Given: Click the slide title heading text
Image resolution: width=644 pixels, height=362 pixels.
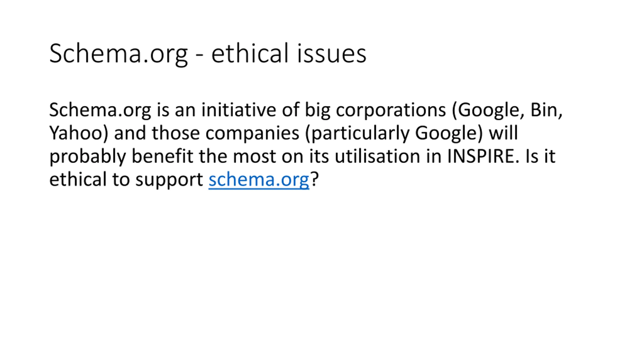Looking at the screenshot, I should coord(208,54).
